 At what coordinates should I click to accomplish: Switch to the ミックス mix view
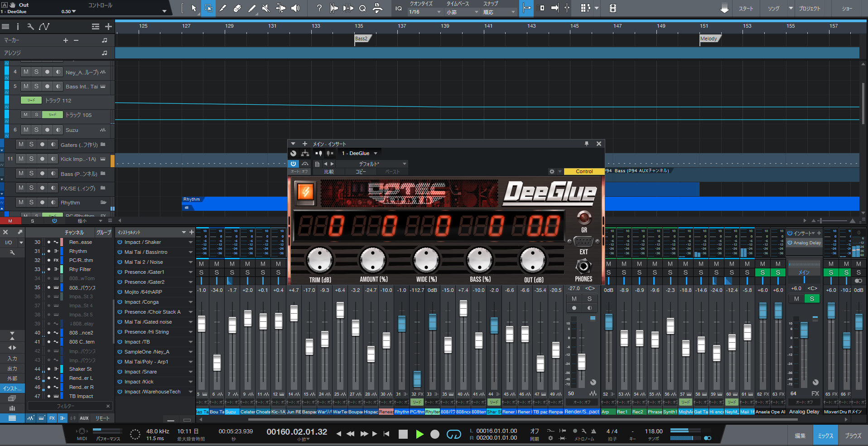825,435
